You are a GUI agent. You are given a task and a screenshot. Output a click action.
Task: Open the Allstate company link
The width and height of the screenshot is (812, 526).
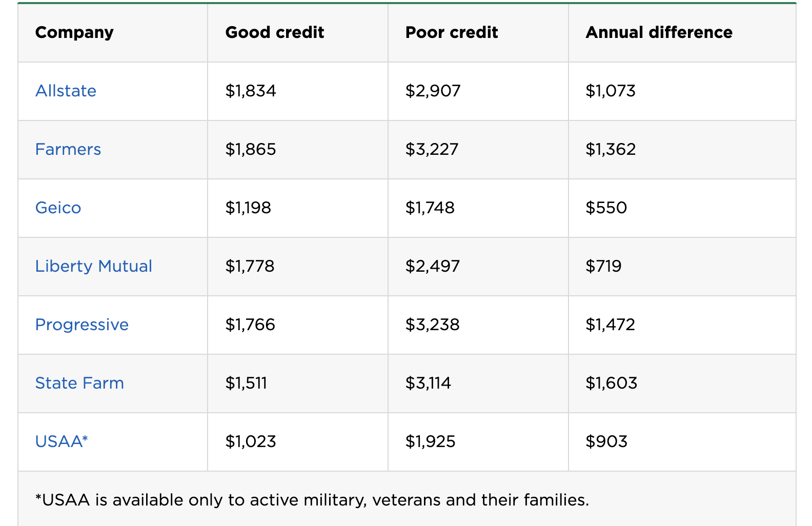(x=66, y=91)
